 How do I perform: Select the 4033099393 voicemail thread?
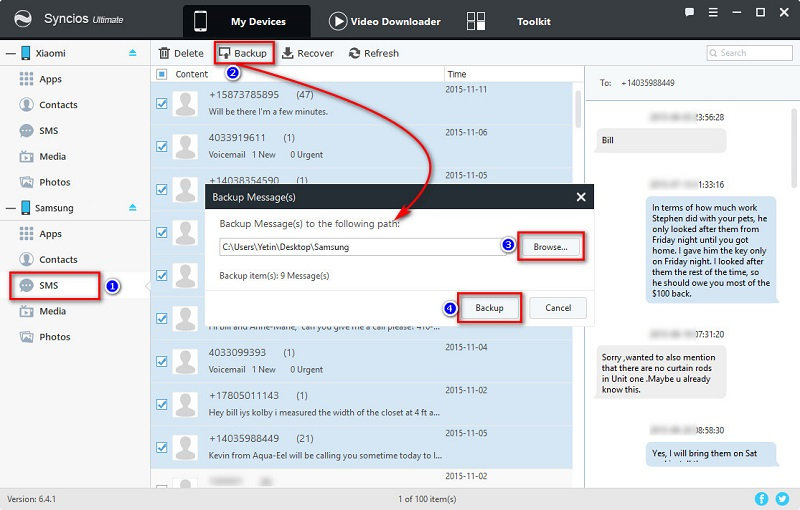tap(362, 362)
